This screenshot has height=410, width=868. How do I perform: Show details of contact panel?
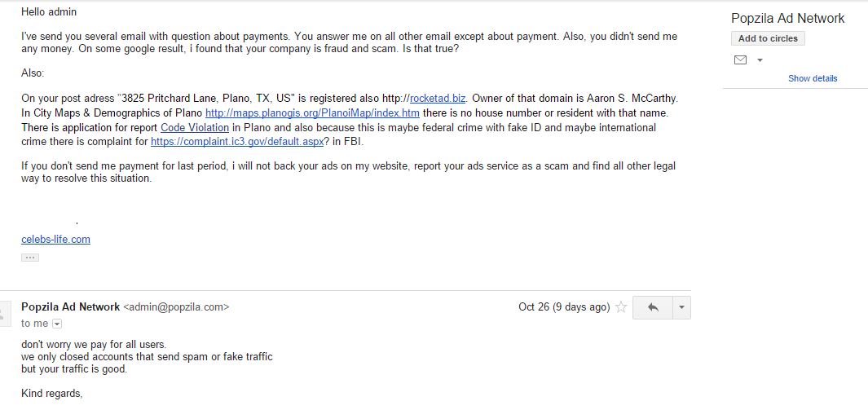(x=813, y=78)
